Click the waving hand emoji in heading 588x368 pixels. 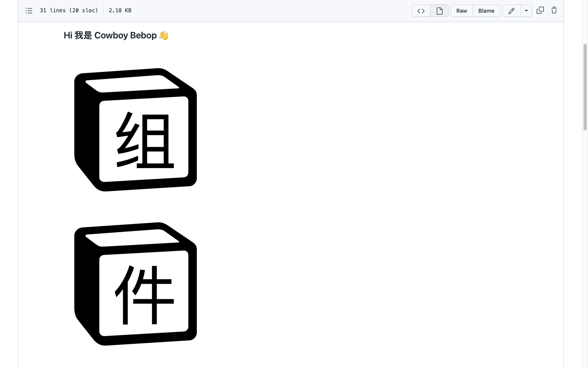pyautogui.click(x=164, y=36)
